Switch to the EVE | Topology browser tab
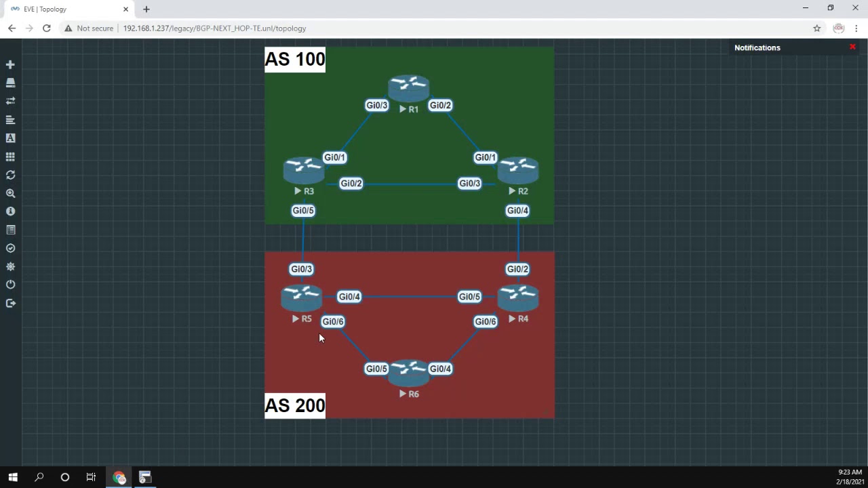 tap(68, 9)
